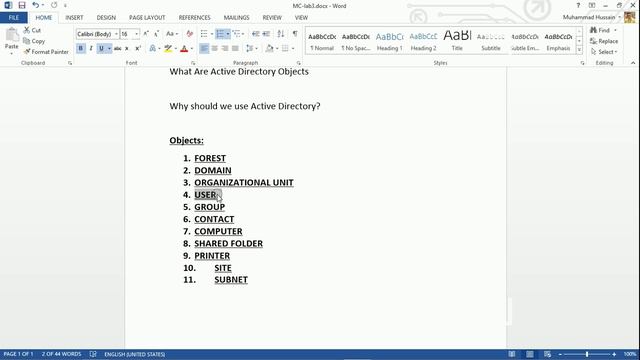Viewport: 640px width, 360px height.
Task: Open Font dialog launcher
Action: (x=193, y=63)
